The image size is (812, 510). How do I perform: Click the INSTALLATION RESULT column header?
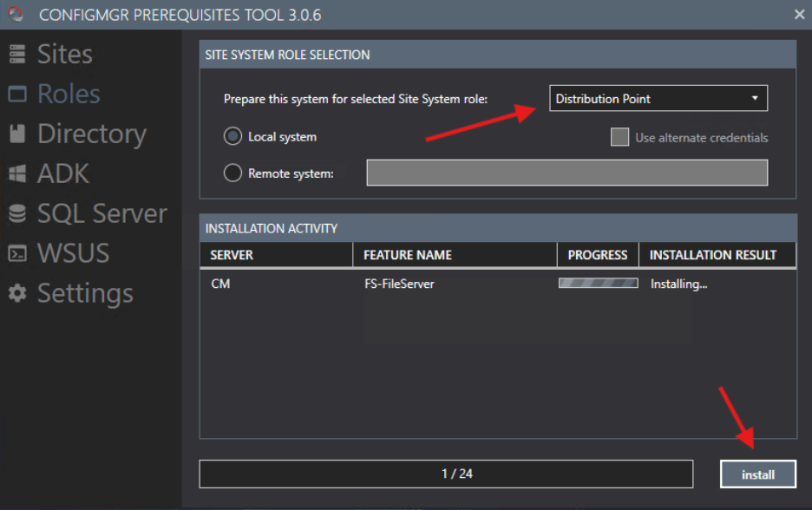coord(717,254)
